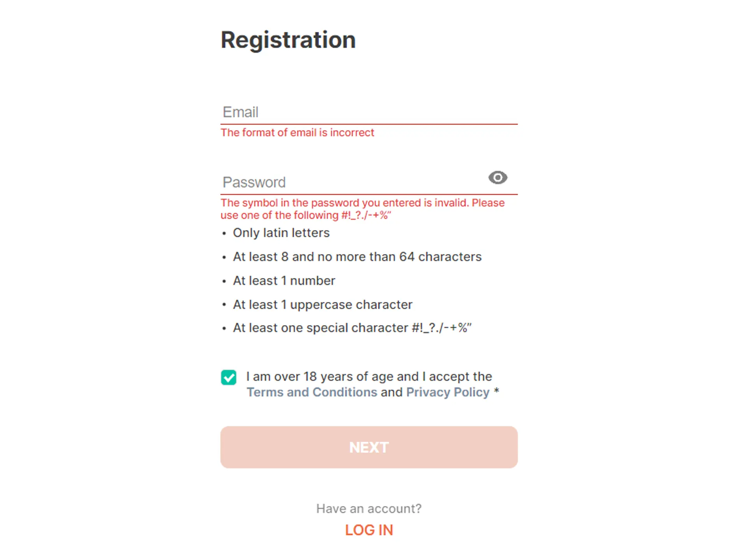Click the NEXT button
Screen dimensions: 747x560
pyautogui.click(x=369, y=447)
